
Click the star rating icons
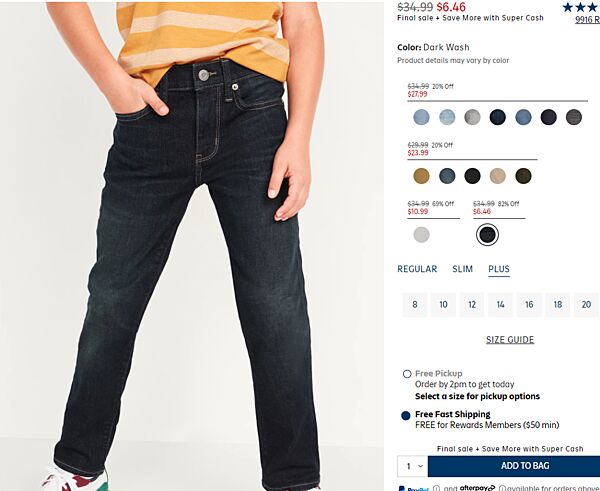click(581, 7)
